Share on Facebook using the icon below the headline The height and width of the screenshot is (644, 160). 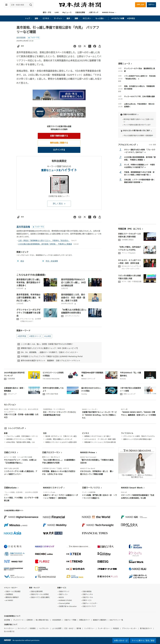click(95, 46)
